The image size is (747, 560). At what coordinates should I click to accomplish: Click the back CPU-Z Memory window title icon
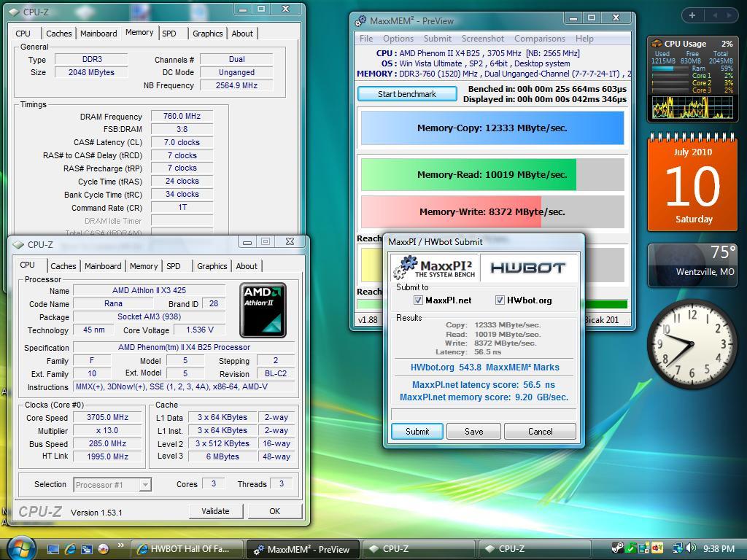pos(15,12)
